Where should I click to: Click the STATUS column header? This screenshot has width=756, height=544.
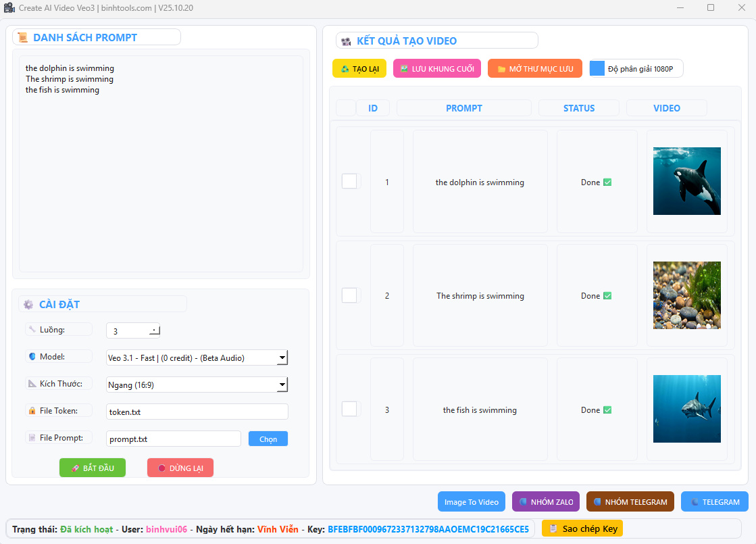pos(578,108)
